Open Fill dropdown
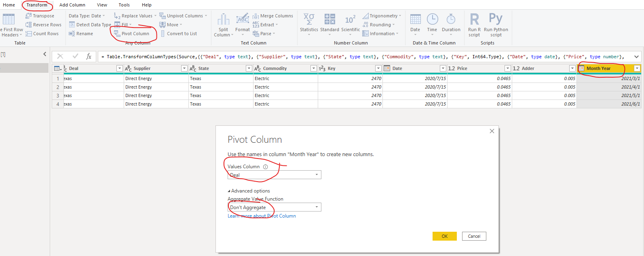644x256 pixels. pyautogui.click(x=123, y=25)
